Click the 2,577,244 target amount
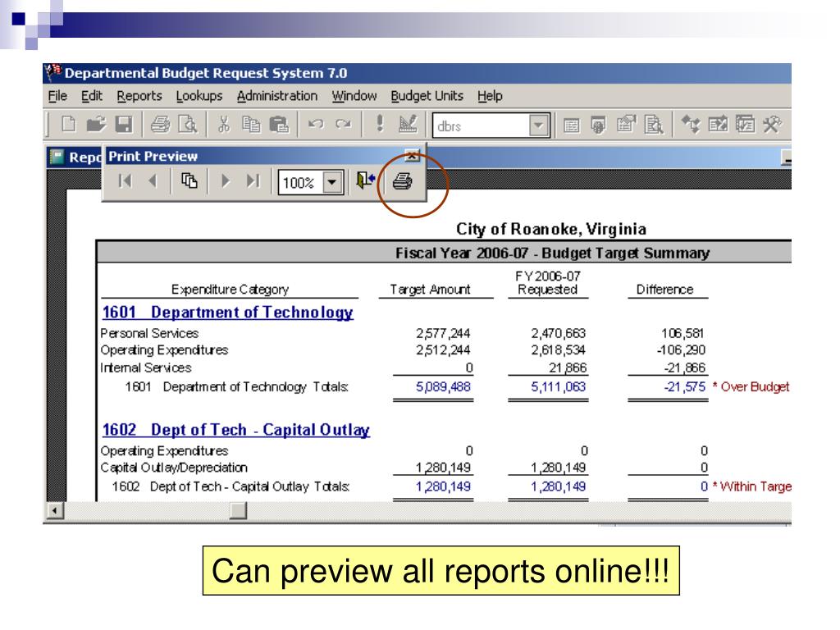This screenshot has width=840, height=630. tap(443, 333)
